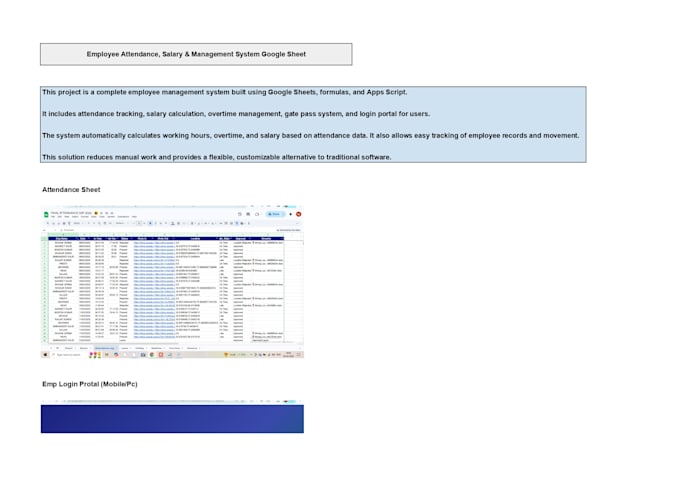Viewport: 680px width, 481px height.
Task: Click the line starting 'It includes attendance tracking'
Action: [x=236, y=114]
